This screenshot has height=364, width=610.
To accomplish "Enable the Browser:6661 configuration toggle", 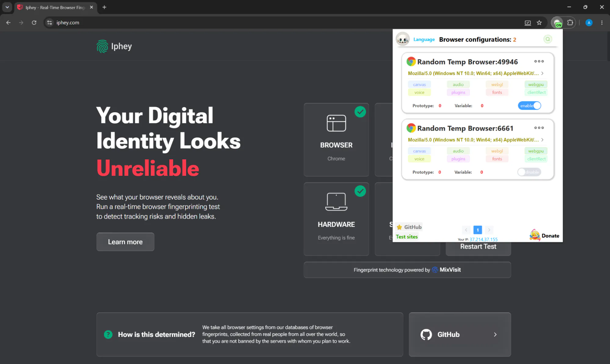I will (x=529, y=172).
